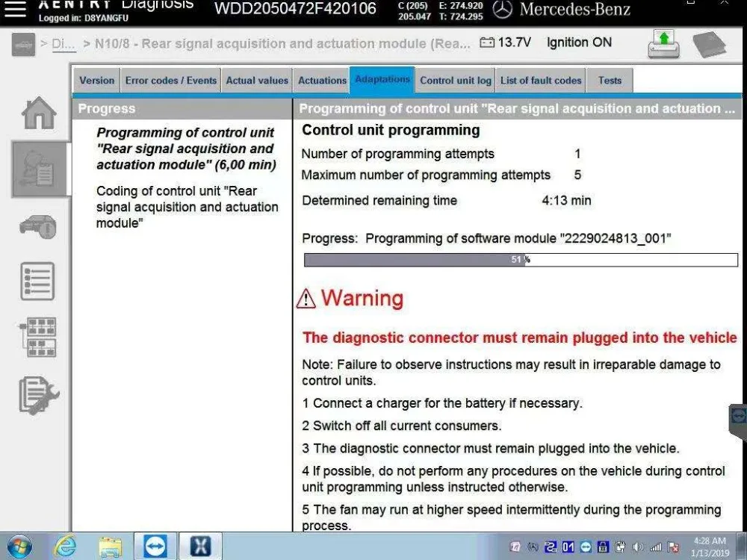
Task: Click the Action Center flag tray icon
Action: [x=673, y=547]
